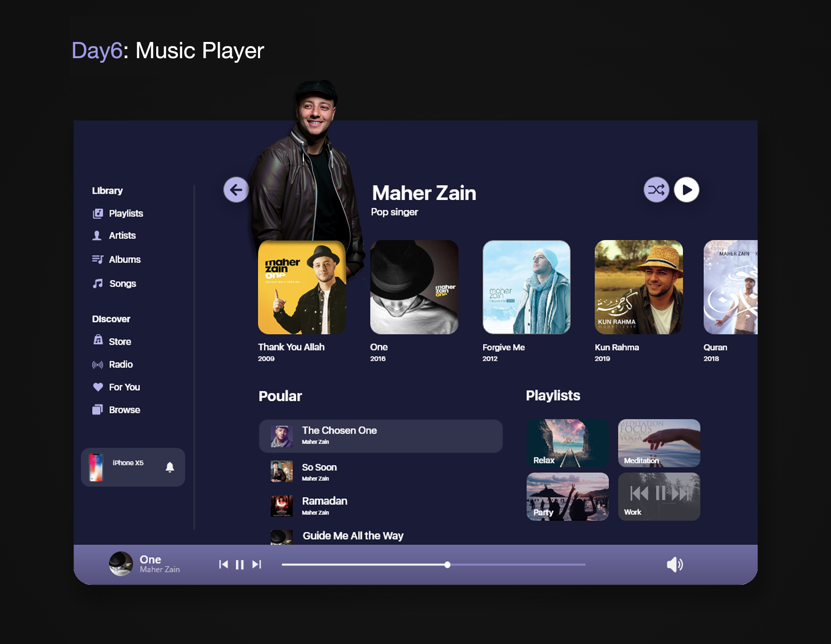Screen dimensions: 831x644
Task: Open the One album cover from 2016
Action: pos(414,287)
